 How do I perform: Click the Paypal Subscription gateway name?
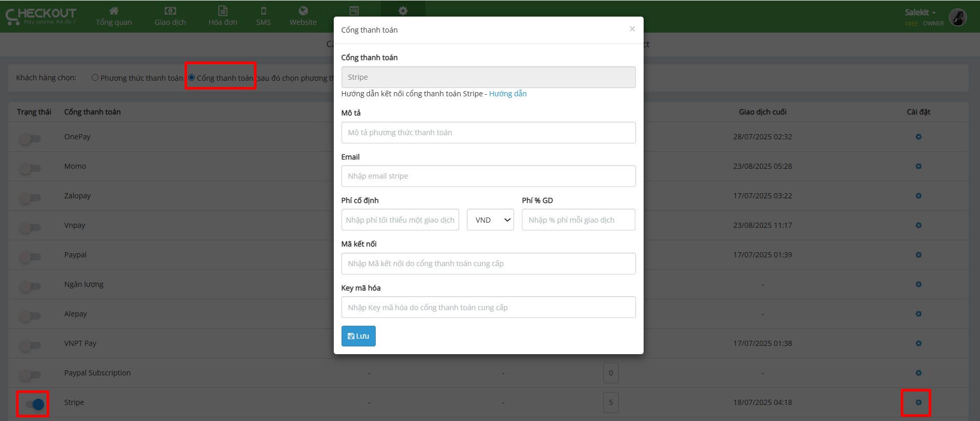click(x=97, y=373)
